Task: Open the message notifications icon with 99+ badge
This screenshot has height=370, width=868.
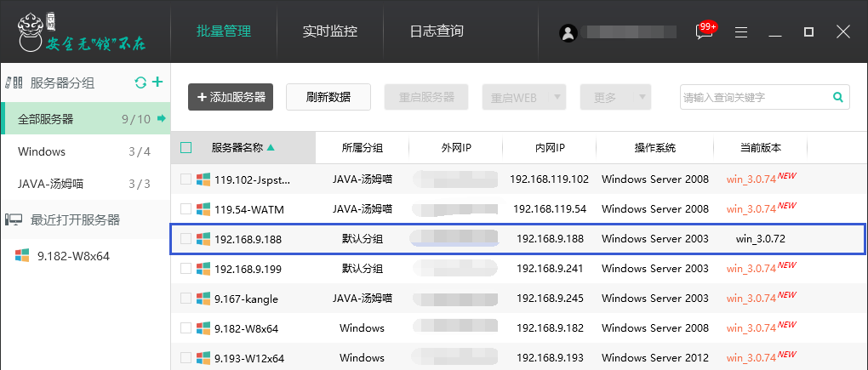Action: pos(705,31)
